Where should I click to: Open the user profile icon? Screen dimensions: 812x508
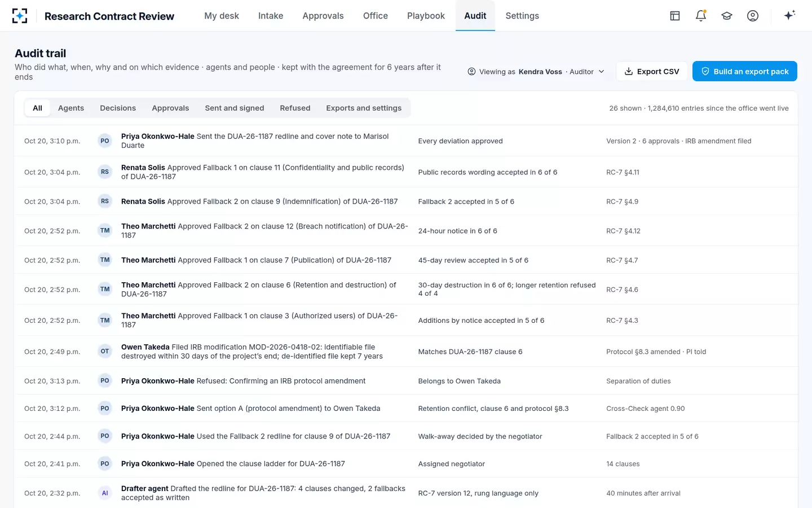tap(753, 16)
